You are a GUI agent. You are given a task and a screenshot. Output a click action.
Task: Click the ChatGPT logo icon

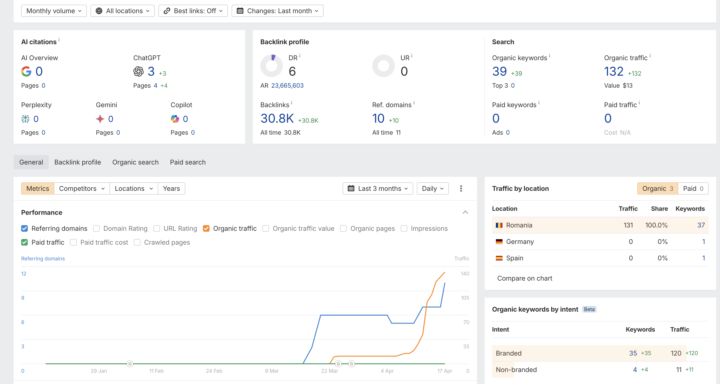(x=138, y=71)
